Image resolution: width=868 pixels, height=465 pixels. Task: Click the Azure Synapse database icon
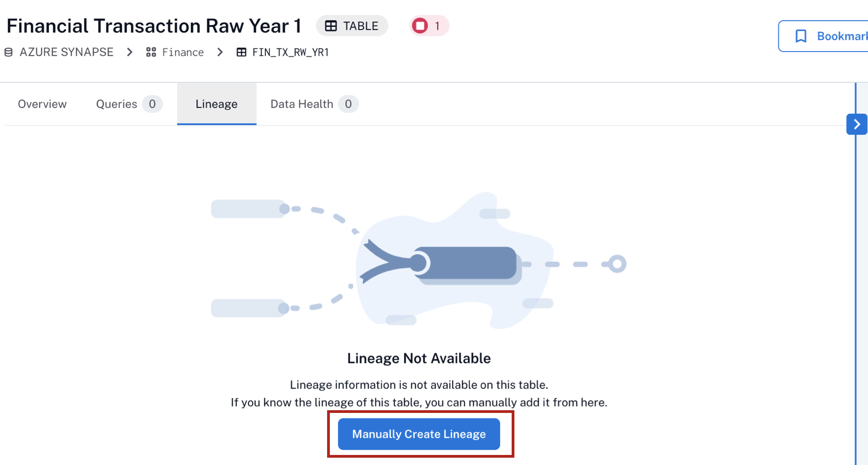(8, 53)
